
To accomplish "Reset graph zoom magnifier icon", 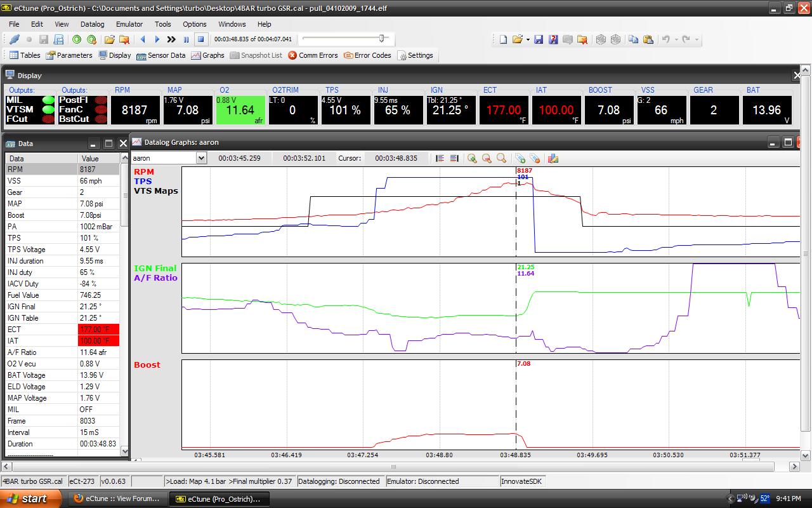I will click(x=501, y=158).
